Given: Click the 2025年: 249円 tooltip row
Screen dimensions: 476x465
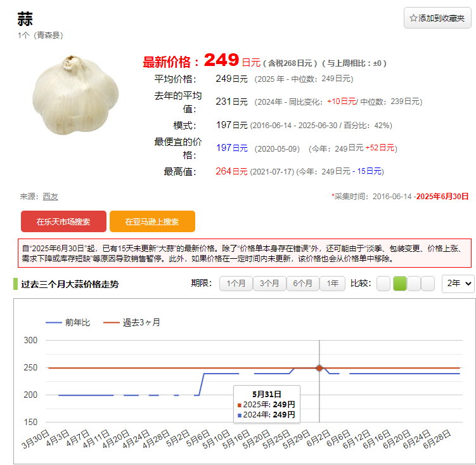Looking at the screenshot, I should (266, 405).
